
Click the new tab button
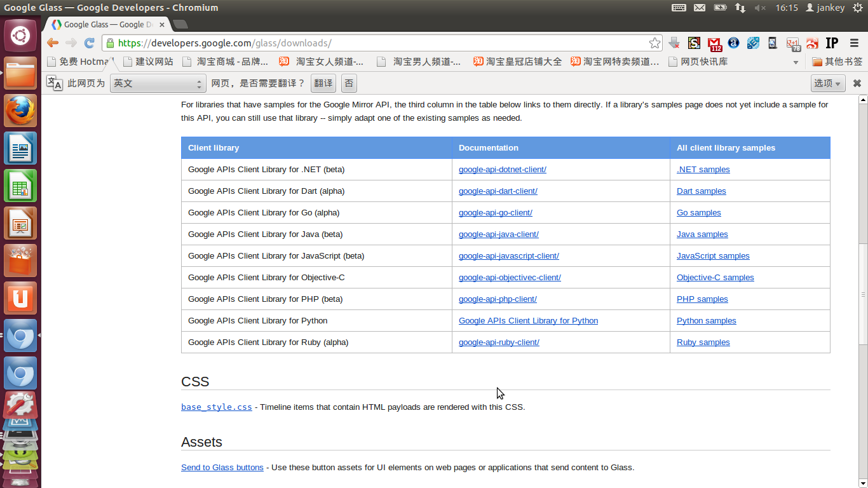[x=180, y=24]
